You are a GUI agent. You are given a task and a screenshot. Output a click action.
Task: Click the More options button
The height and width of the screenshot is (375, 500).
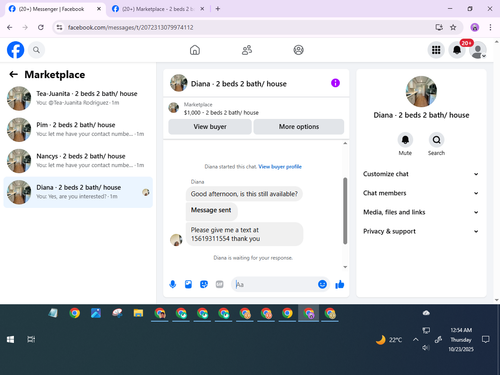299,127
